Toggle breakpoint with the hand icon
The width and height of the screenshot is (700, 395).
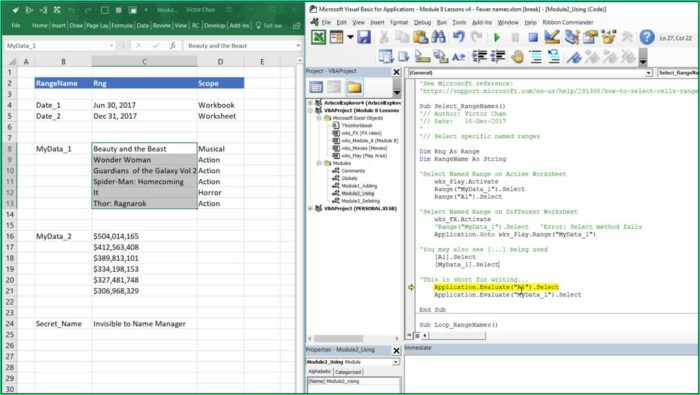pos(517,57)
